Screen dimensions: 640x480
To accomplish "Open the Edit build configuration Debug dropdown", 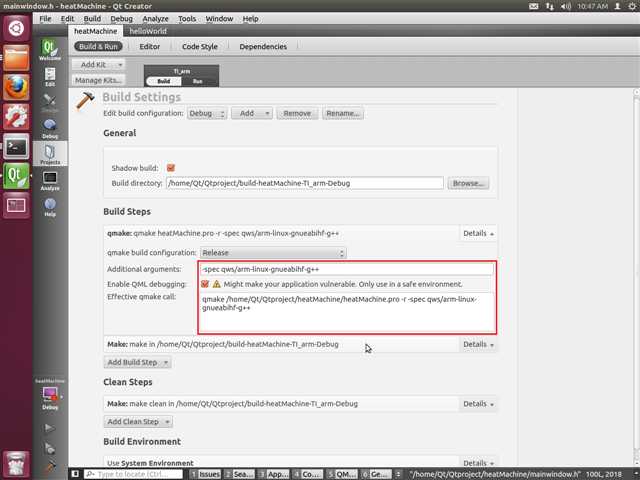I will [x=207, y=113].
